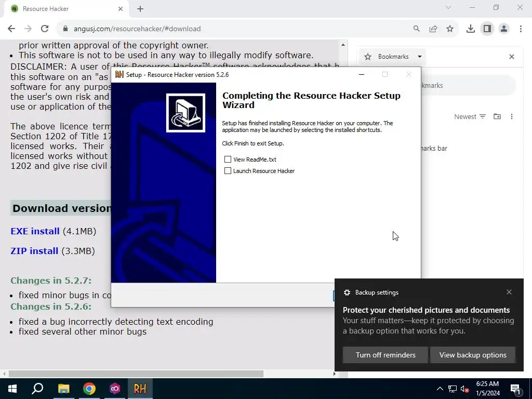532x399 pixels.
Task: Check the Launch Resource Hacker checkbox
Action: [x=228, y=170]
